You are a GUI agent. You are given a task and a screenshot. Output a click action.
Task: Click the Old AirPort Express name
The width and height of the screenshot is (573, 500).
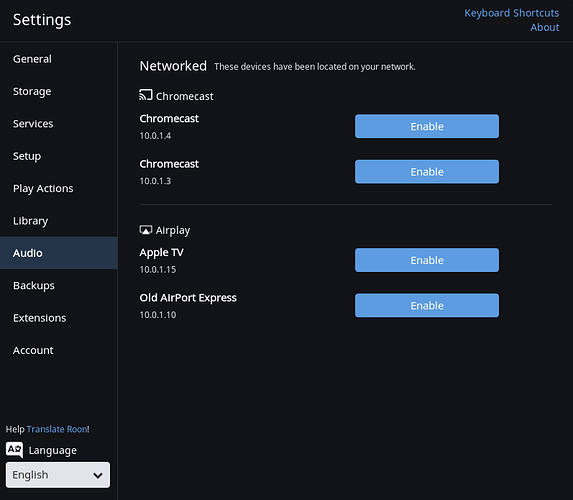tap(188, 298)
